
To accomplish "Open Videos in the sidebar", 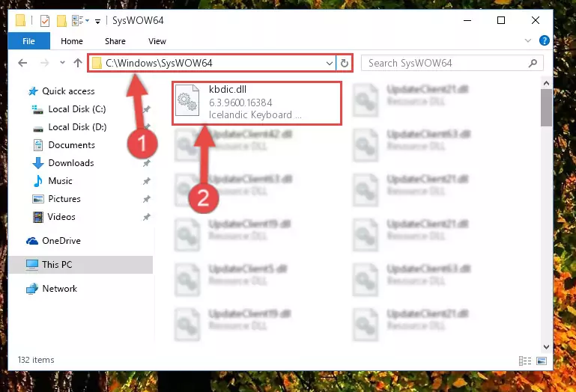I will pyautogui.click(x=61, y=217).
